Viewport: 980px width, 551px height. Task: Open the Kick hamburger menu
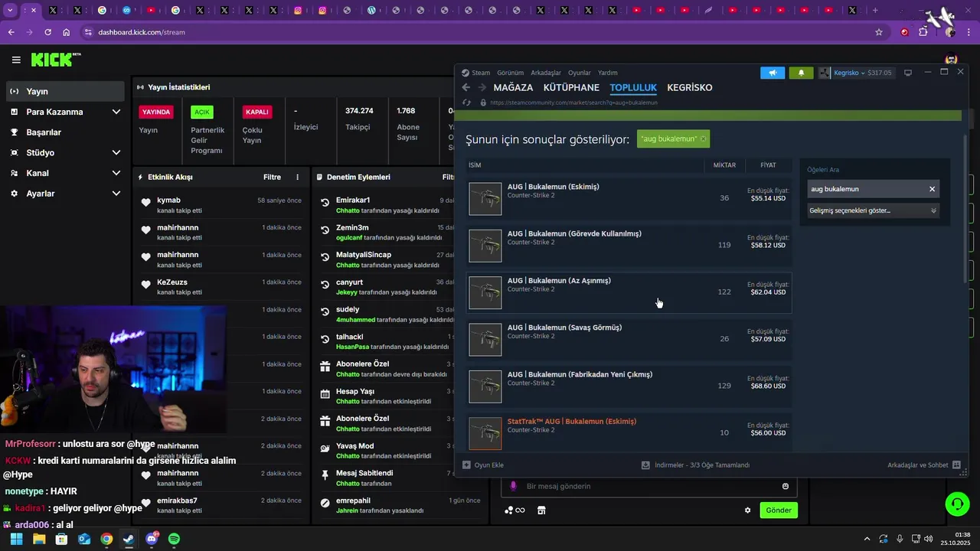tap(16, 60)
